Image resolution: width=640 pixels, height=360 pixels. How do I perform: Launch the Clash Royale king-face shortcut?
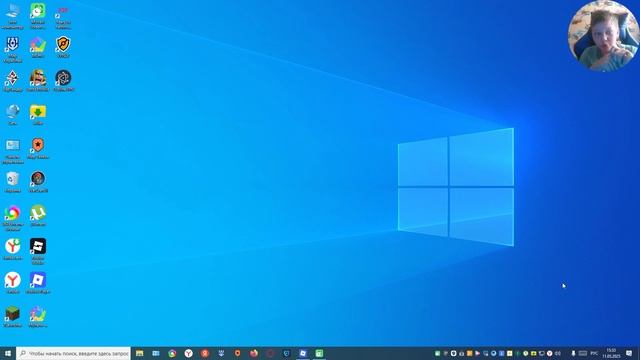pos(38,80)
